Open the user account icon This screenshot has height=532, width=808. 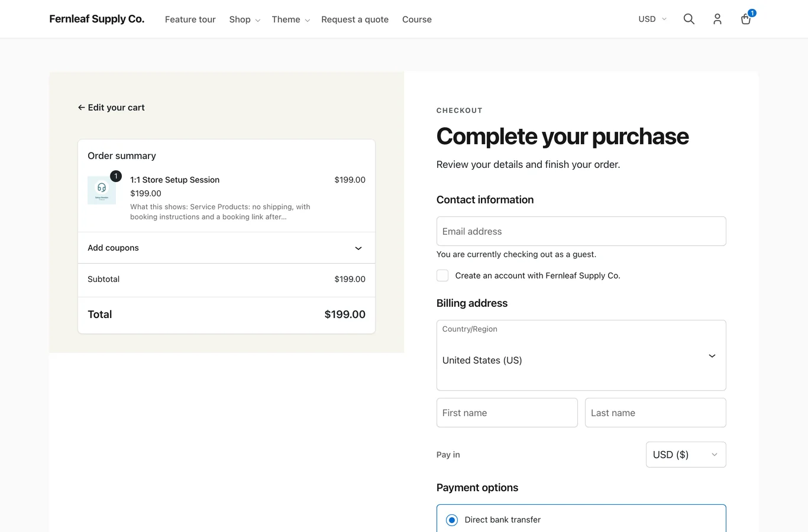[717, 19]
